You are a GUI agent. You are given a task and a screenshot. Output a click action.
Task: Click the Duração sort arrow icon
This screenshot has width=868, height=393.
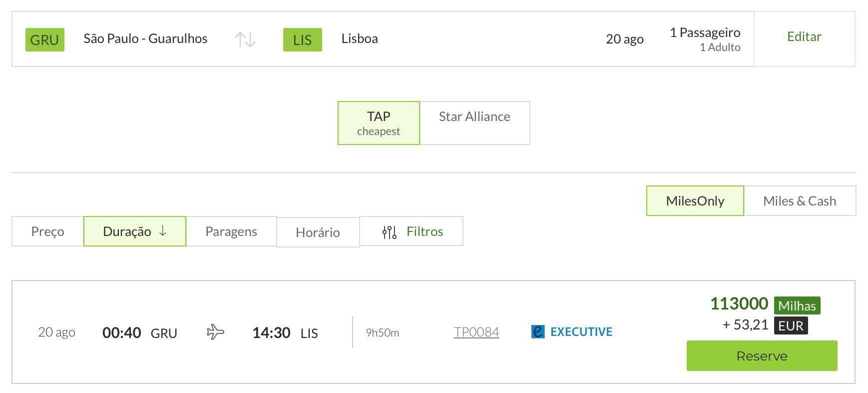pyautogui.click(x=163, y=231)
